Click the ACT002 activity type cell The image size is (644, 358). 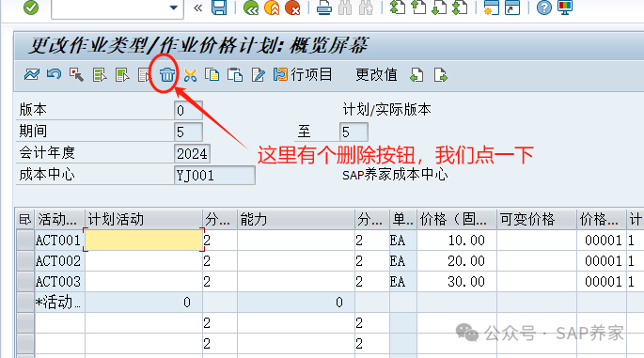pos(59,260)
